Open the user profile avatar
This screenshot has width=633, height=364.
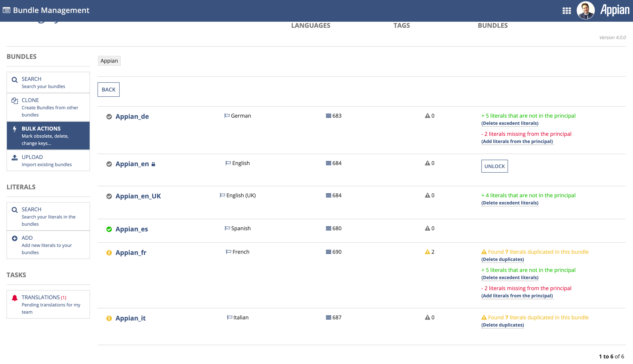pyautogui.click(x=586, y=10)
